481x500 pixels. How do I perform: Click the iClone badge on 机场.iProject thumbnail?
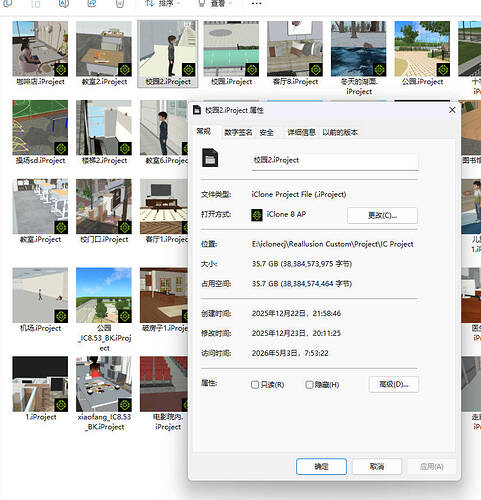tap(61, 316)
